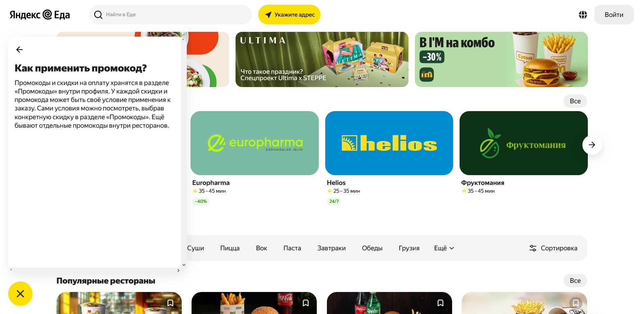The height and width of the screenshot is (314, 644).
Task: Click the Войти login button
Action: [x=614, y=15]
